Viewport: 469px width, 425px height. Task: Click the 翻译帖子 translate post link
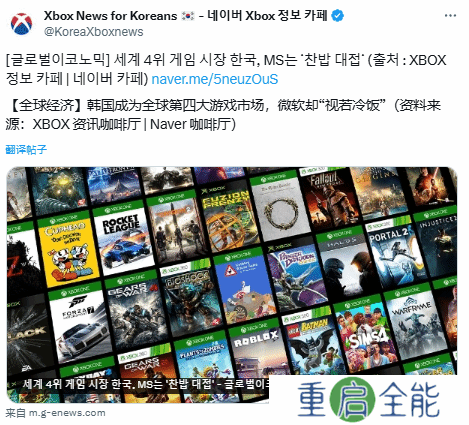tap(26, 150)
